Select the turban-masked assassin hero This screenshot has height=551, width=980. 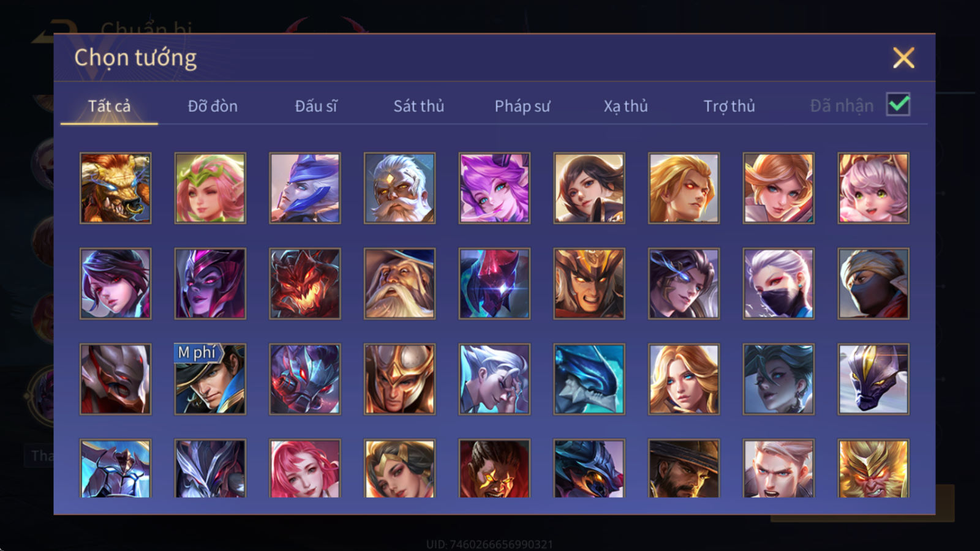pos(873,283)
